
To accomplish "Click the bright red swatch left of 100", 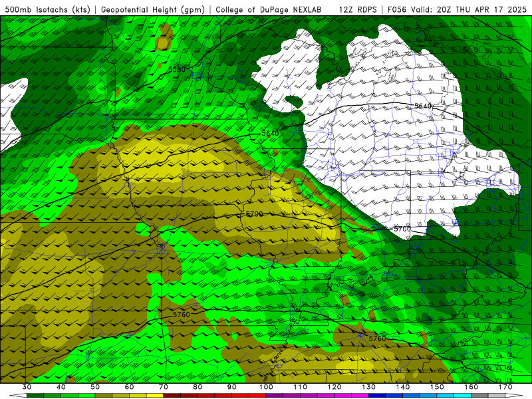I will tap(257, 396).
